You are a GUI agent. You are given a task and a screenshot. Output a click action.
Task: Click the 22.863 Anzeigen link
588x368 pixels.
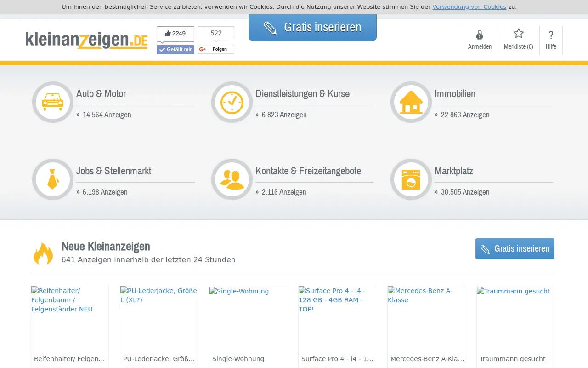[x=465, y=115]
